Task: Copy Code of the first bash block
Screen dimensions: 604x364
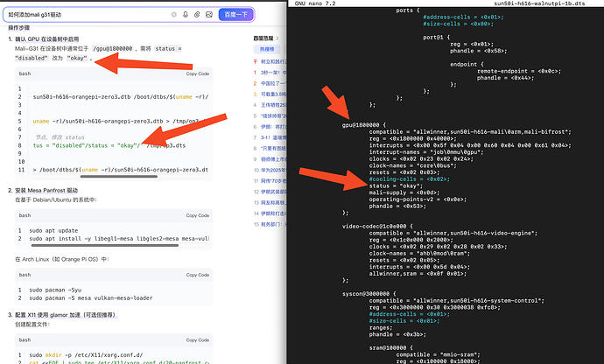Action: tap(197, 74)
